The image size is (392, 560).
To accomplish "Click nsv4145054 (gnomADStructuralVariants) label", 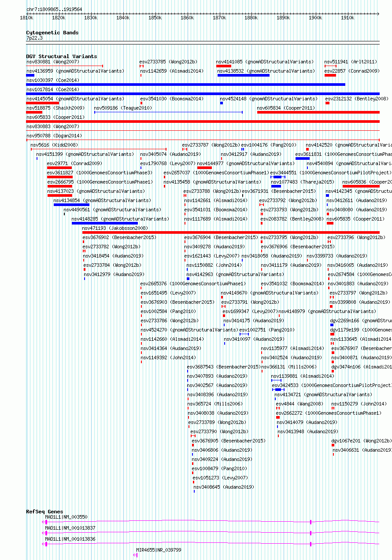I will [75, 99].
